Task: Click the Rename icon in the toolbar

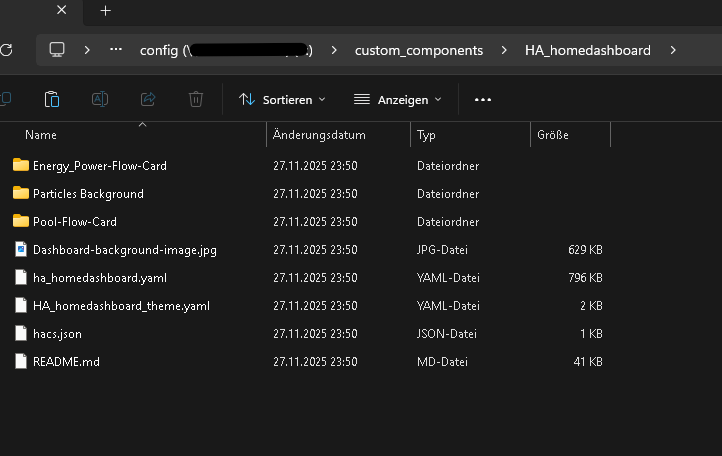Action: click(x=100, y=99)
